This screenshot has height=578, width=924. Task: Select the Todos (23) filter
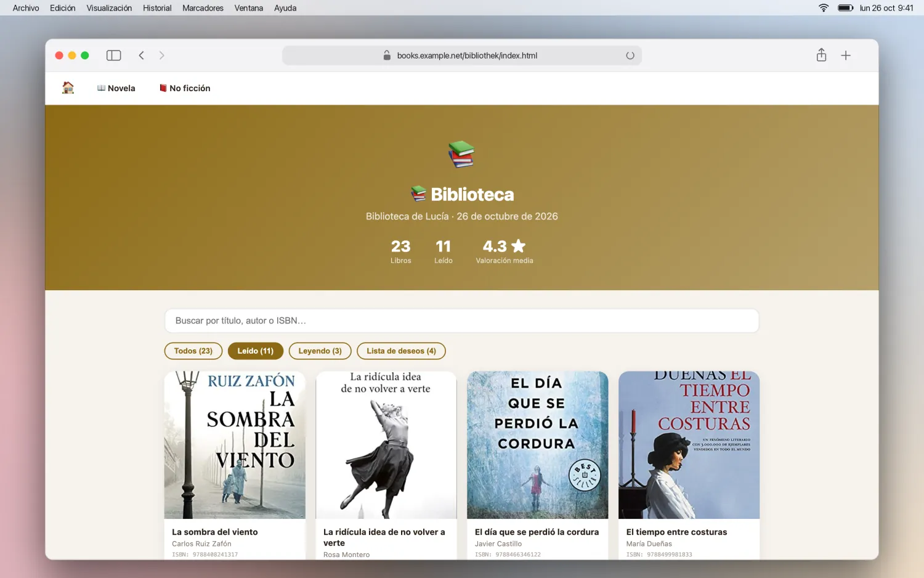click(193, 351)
